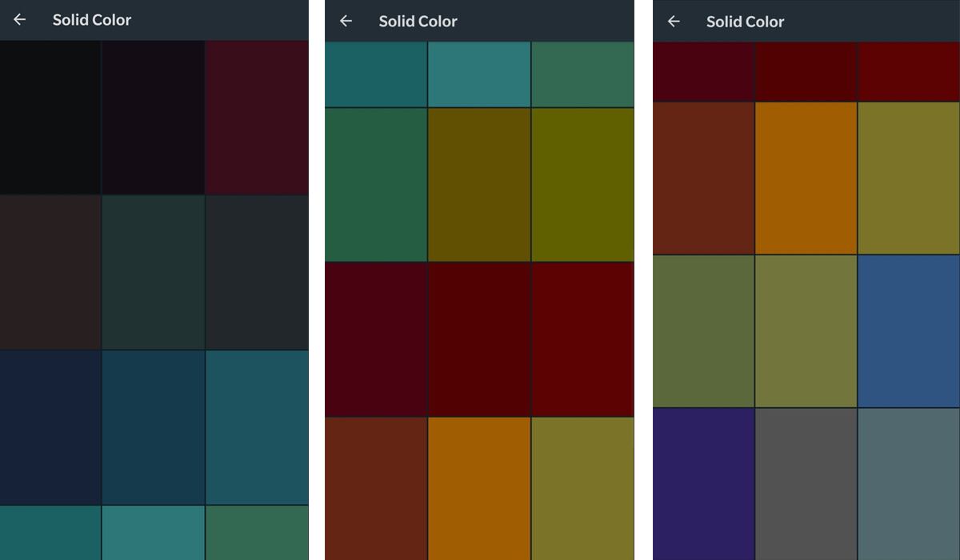Choose the dark red swatch in the middle panel

(478, 338)
